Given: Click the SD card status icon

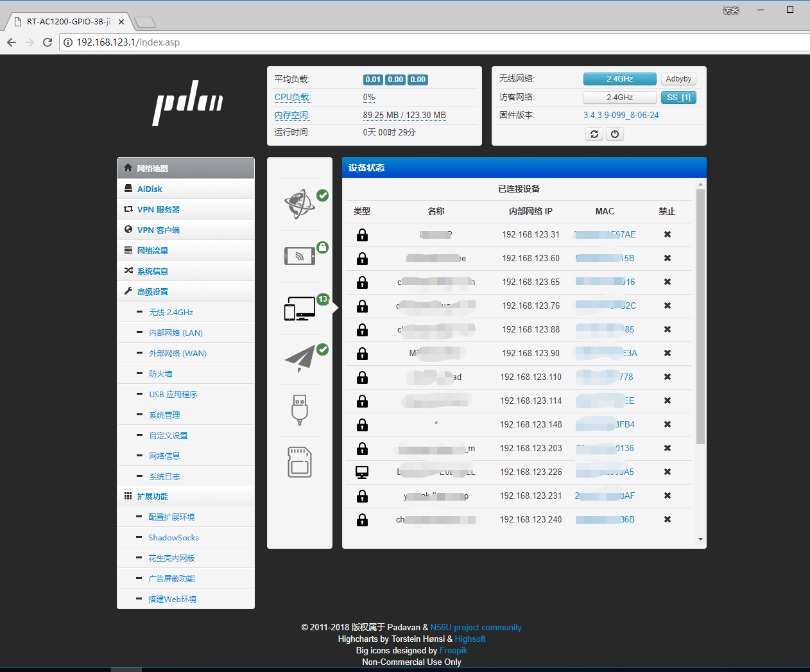Looking at the screenshot, I should click(x=300, y=462).
